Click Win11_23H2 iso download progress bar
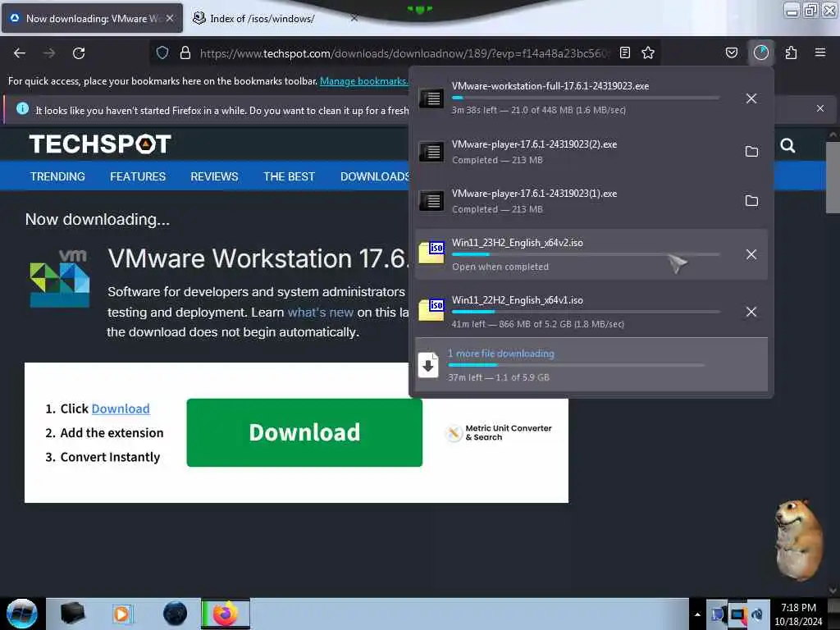 tap(586, 254)
